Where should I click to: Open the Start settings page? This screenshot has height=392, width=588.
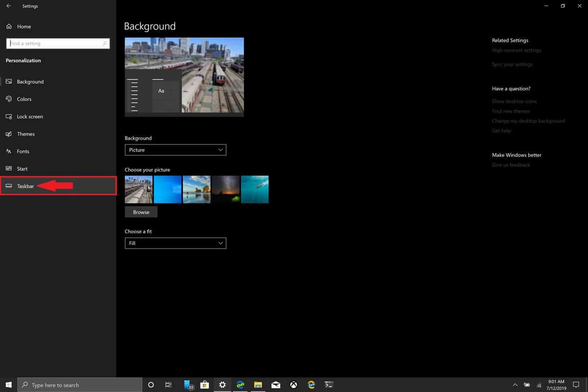(58, 169)
